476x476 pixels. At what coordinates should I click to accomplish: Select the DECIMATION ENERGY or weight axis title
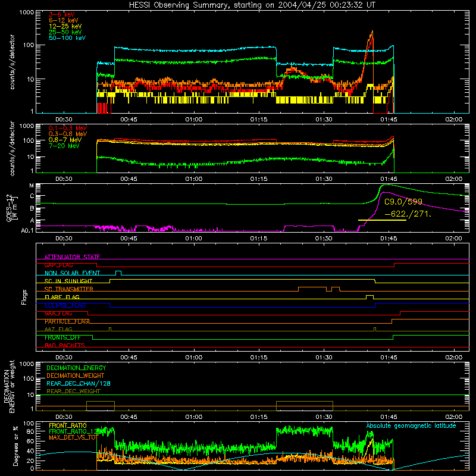point(9,386)
